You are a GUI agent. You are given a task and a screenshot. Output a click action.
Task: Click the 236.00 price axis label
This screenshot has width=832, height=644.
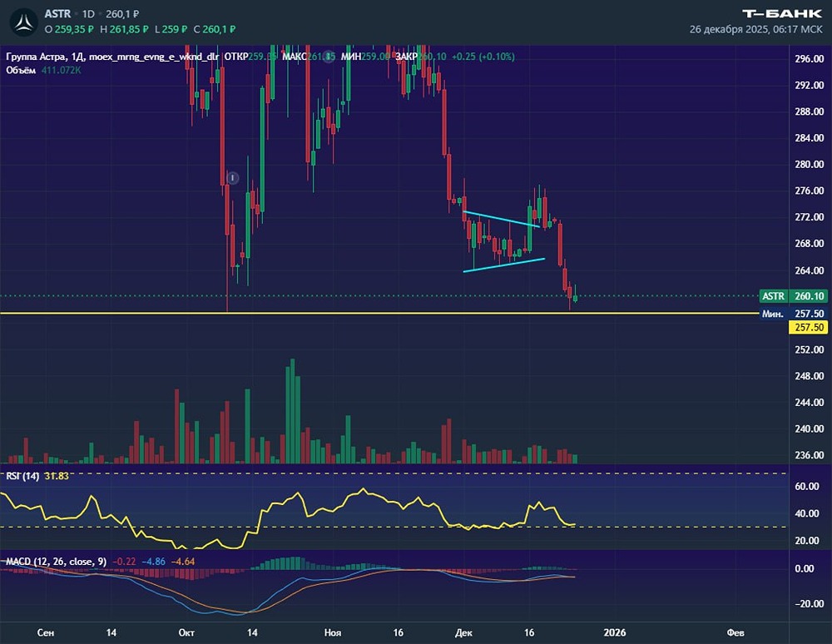point(809,455)
